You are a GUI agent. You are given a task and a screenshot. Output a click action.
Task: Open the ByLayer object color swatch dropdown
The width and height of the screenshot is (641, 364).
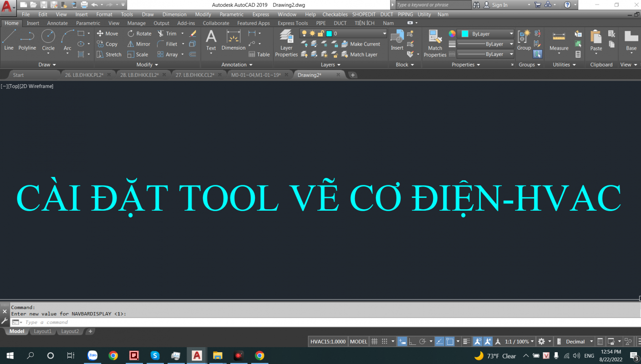click(x=486, y=34)
